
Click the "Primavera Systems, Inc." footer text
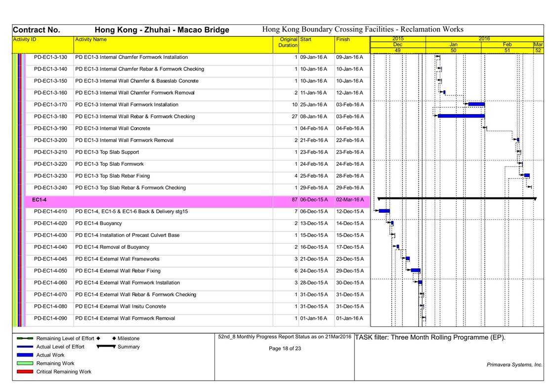click(x=514, y=365)
